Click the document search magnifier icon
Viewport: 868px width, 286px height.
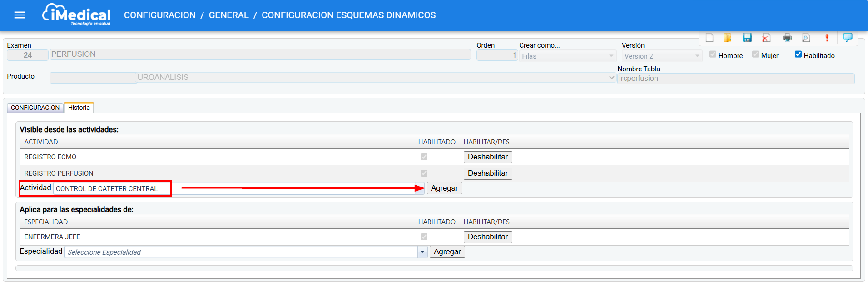pos(806,38)
